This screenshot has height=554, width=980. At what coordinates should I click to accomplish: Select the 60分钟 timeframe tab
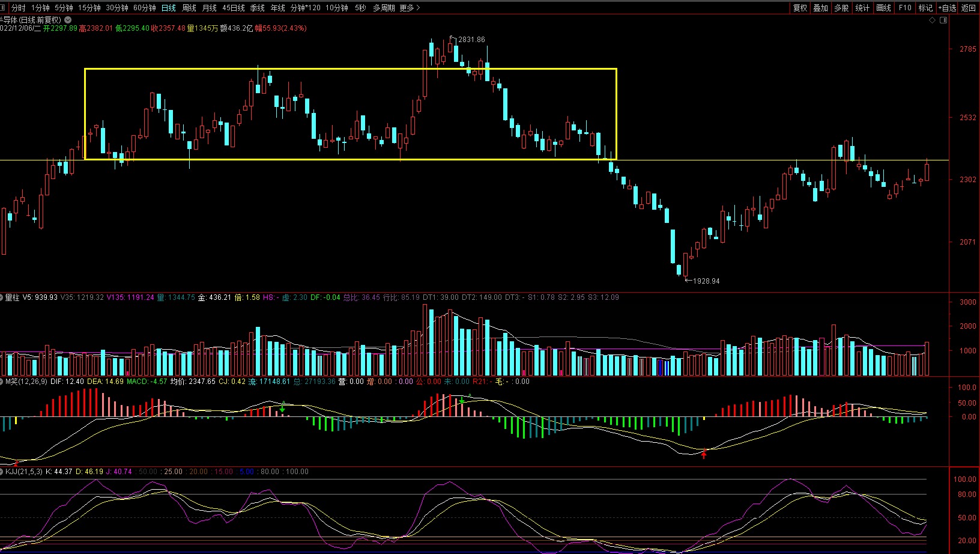click(x=144, y=8)
